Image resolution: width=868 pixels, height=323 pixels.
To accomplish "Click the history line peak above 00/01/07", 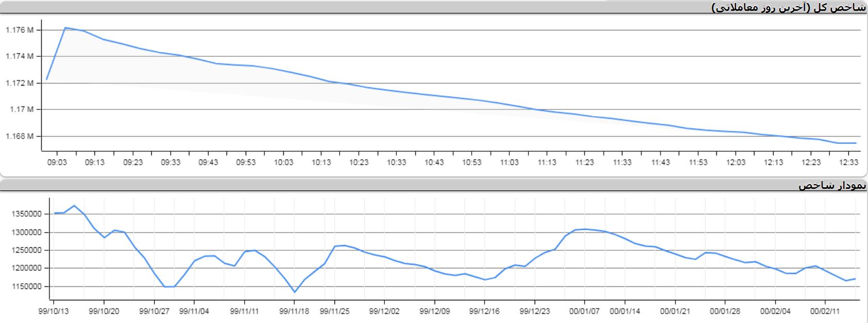I will 584,229.
